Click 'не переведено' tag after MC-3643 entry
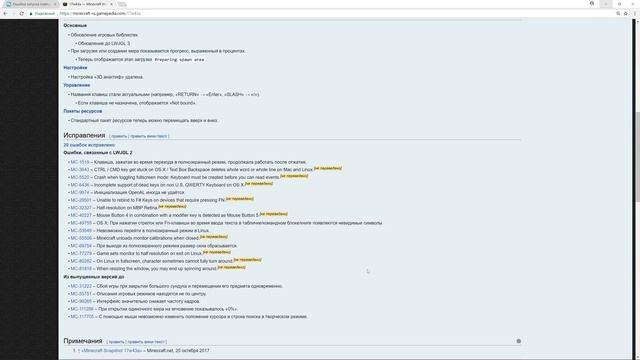The image size is (640, 360). click(x=328, y=168)
